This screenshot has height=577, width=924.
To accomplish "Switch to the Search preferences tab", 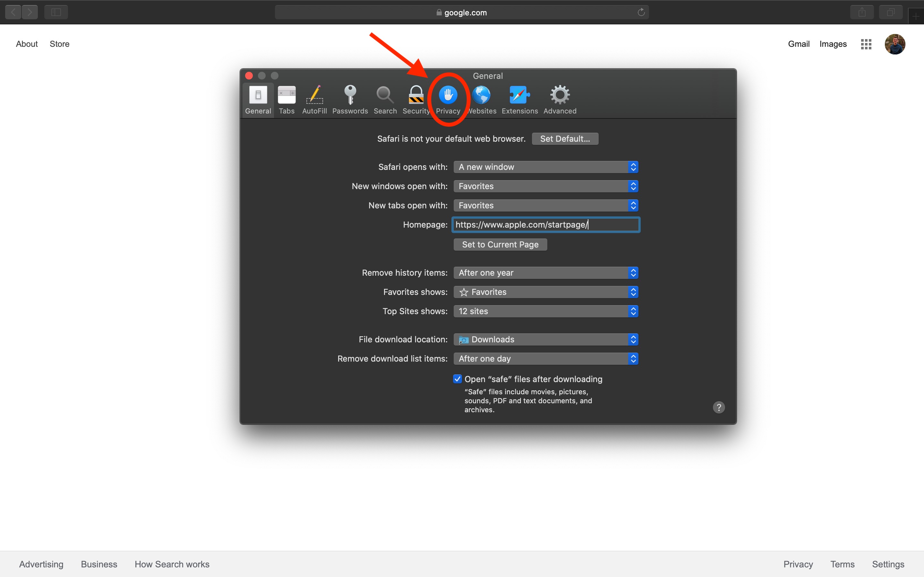I will (x=385, y=99).
